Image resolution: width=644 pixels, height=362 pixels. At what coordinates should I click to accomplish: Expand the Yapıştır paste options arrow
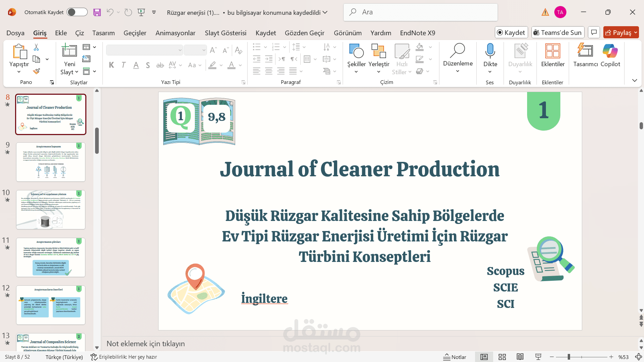point(19,72)
